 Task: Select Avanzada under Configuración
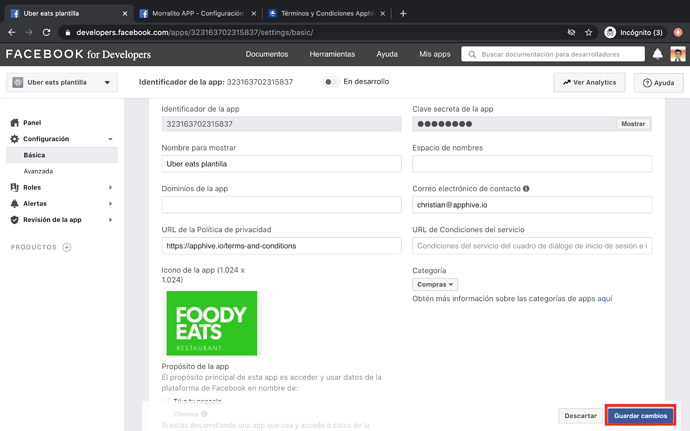[38, 170]
